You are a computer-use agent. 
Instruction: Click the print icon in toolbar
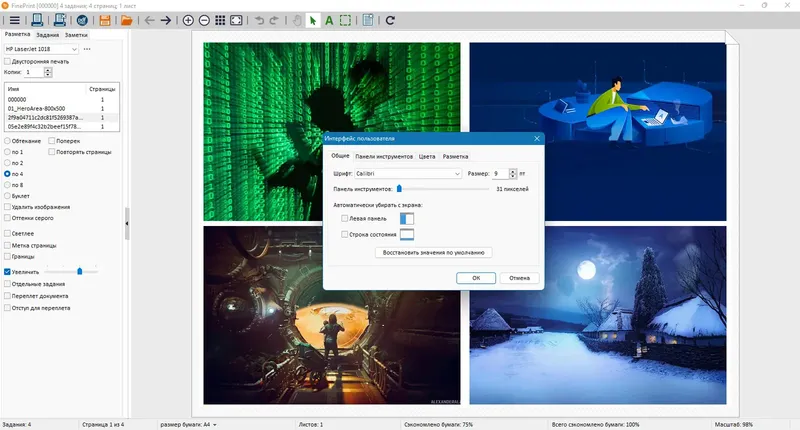tap(37, 20)
